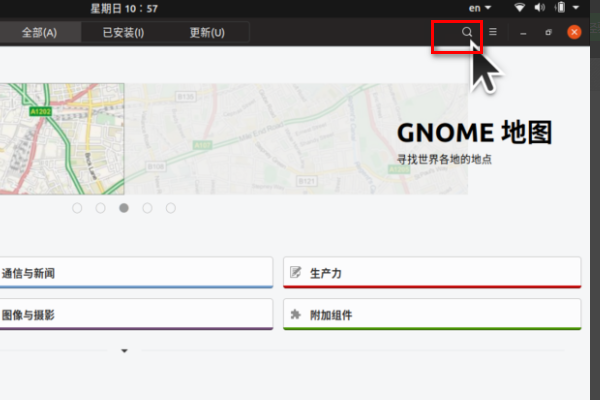Click the Wi-Fi status icon
Viewport: 600px width, 400px height.
coord(519,7)
